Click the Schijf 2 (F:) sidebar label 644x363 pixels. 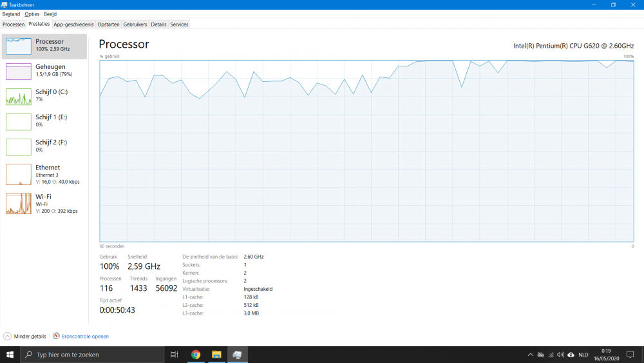click(51, 142)
